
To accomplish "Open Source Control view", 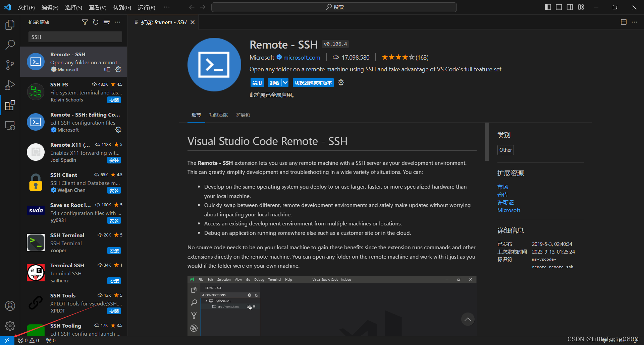I will (x=10, y=65).
